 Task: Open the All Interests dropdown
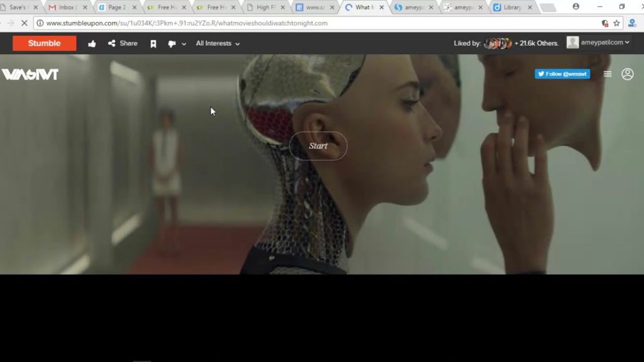click(218, 43)
